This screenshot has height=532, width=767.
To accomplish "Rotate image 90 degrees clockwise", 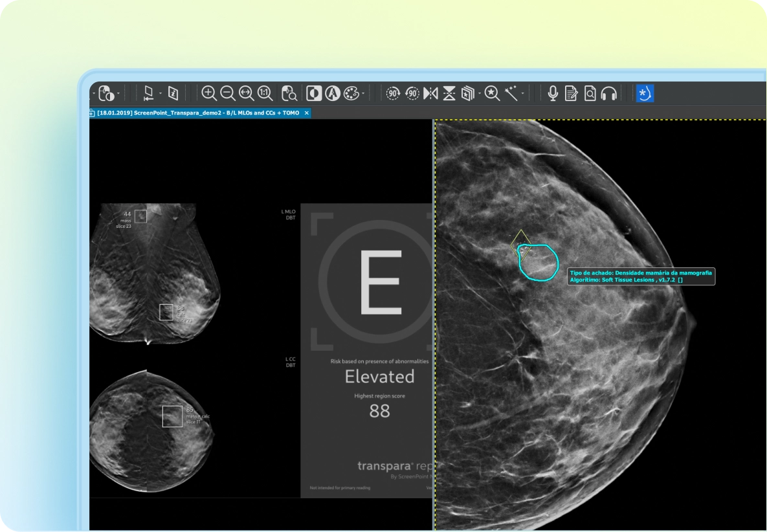I will (393, 93).
